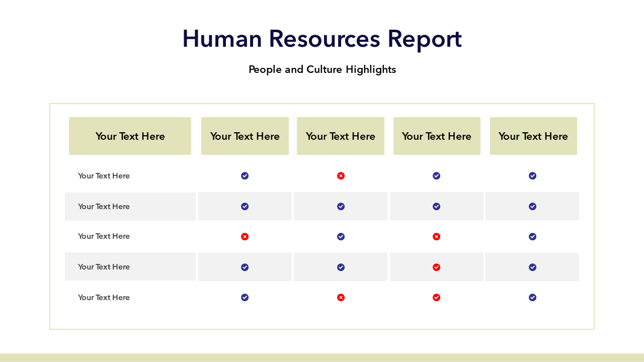Click the blue checkmark in row five, second column
The image size is (644, 362).
click(x=245, y=298)
